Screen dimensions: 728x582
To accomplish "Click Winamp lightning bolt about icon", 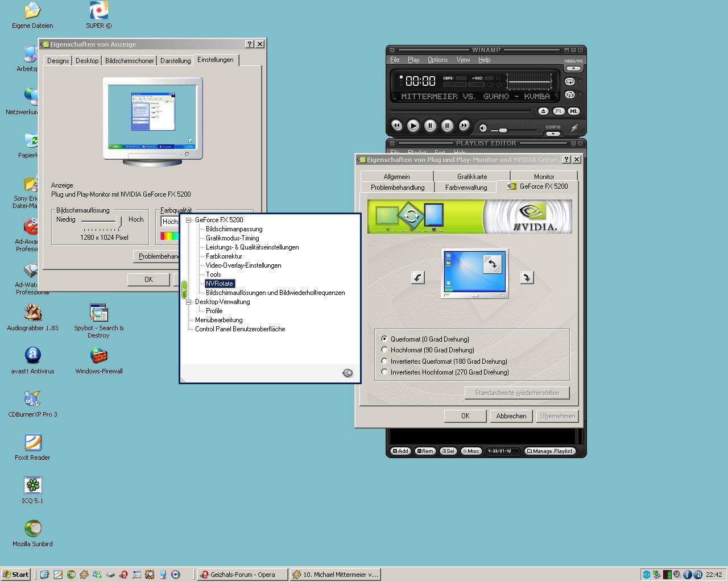I will tap(574, 128).
